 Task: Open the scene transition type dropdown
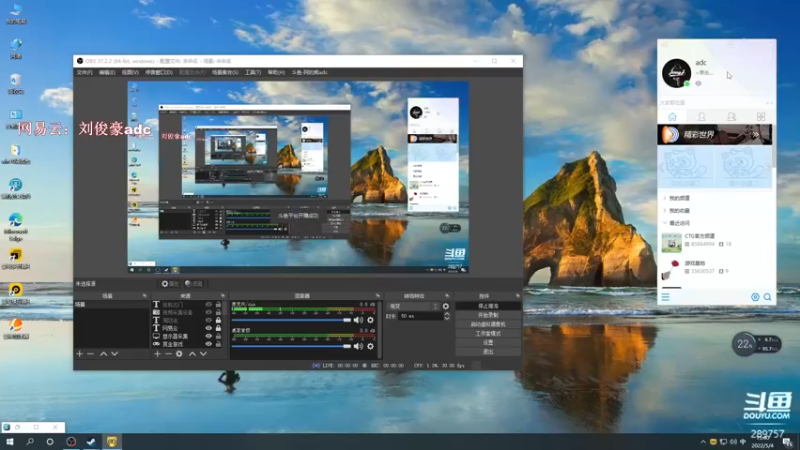click(414, 306)
